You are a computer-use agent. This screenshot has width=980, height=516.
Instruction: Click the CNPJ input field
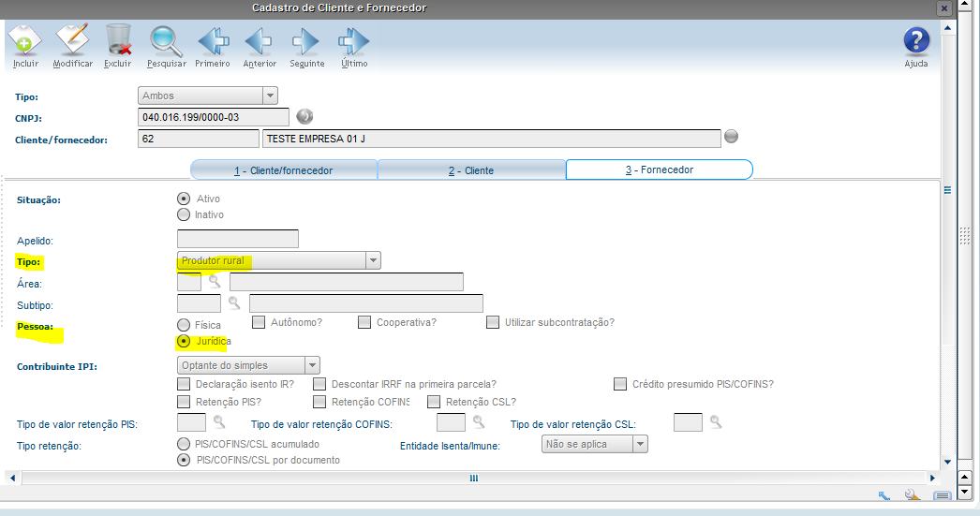(x=213, y=117)
